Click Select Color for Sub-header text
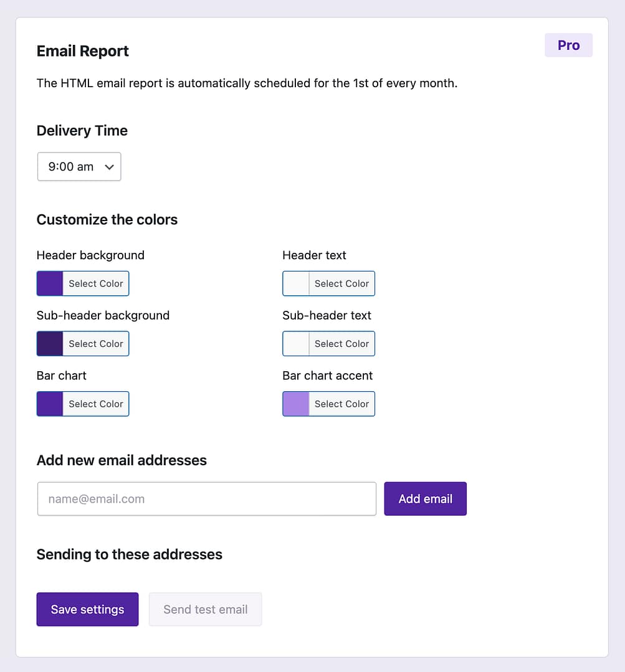Screen dimensions: 625x672 coord(341,343)
